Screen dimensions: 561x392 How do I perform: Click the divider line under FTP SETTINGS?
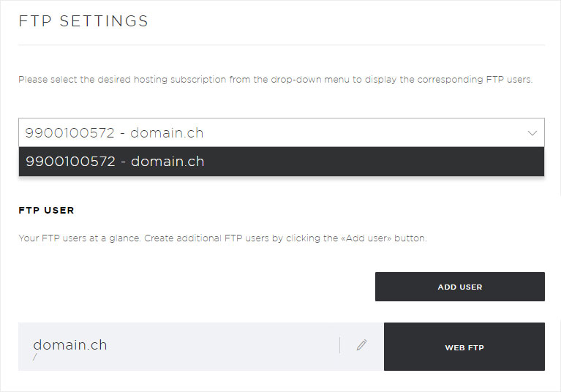click(282, 45)
